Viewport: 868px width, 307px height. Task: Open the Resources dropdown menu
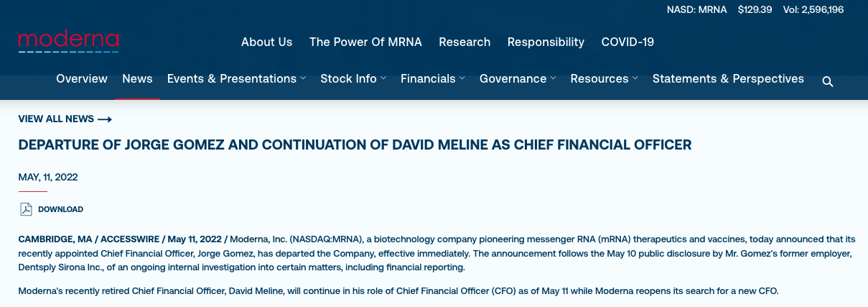point(604,79)
